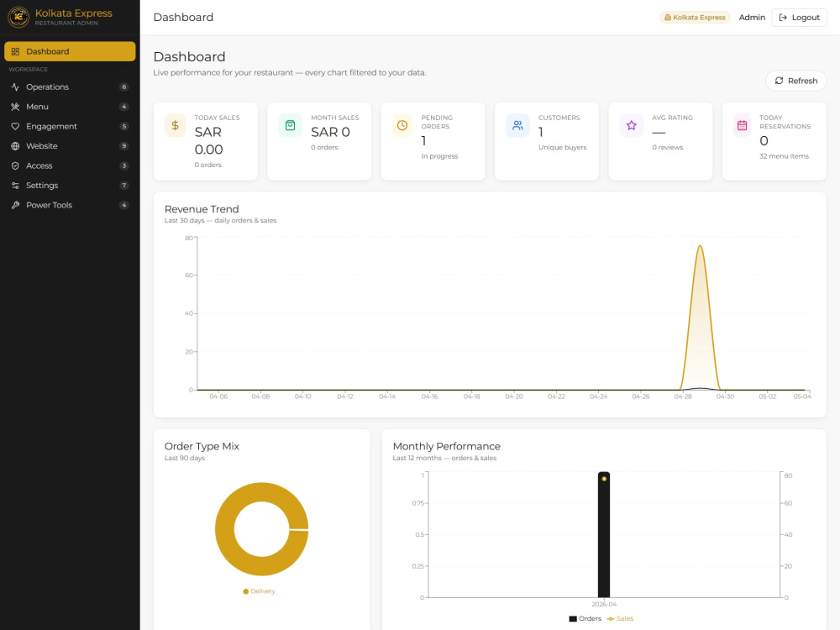Toggle the Delivery legend entry
The height and width of the screenshot is (630, 840).
[259, 591]
